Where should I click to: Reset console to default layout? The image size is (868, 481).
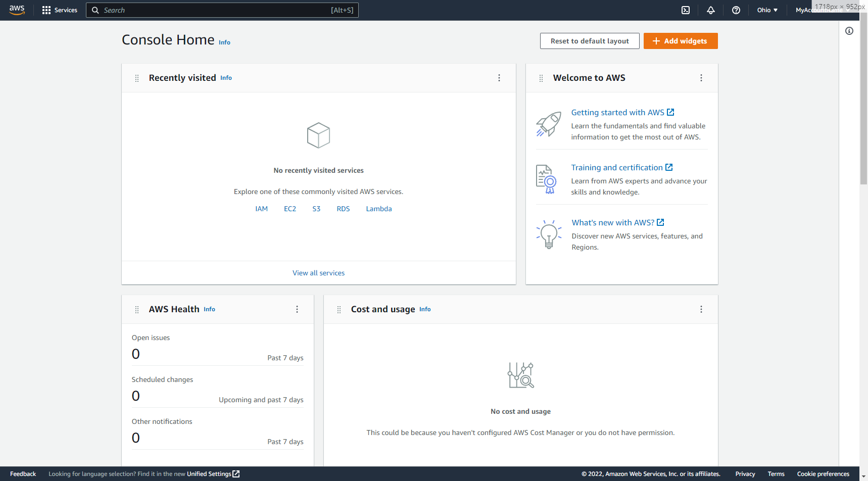(x=590, y=41)
